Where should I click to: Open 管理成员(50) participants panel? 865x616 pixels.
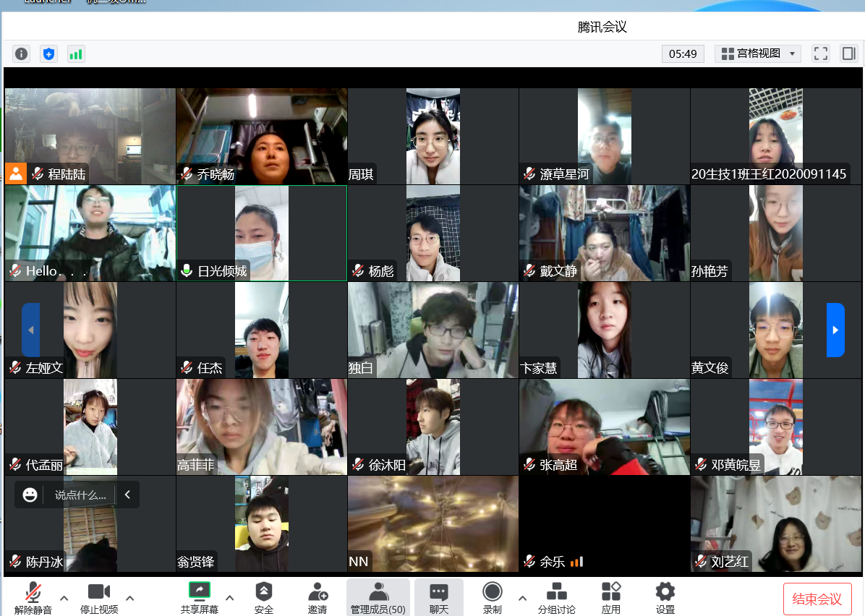[x=378, y=598]
